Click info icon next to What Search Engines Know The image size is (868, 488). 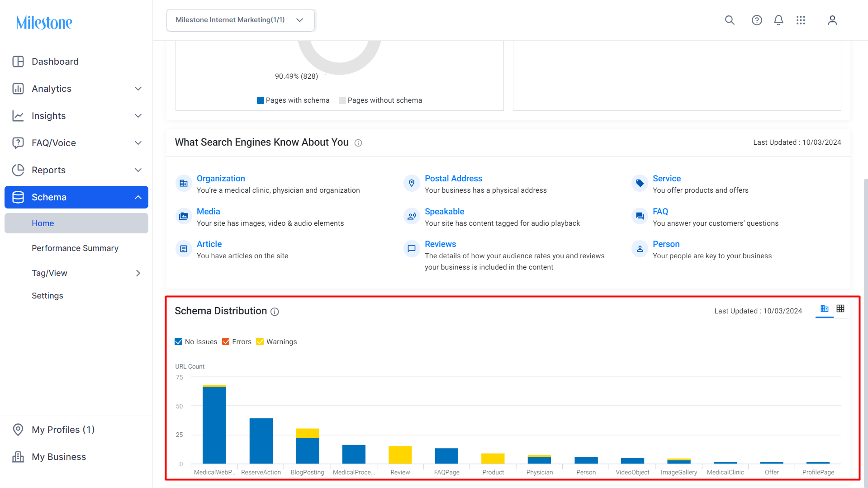[x=358, y=143]
